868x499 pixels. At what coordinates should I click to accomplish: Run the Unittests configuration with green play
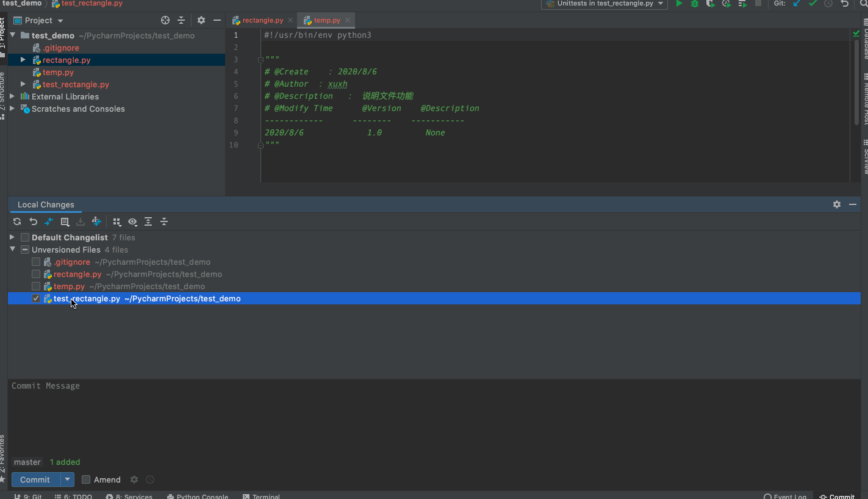click(679, 4)
